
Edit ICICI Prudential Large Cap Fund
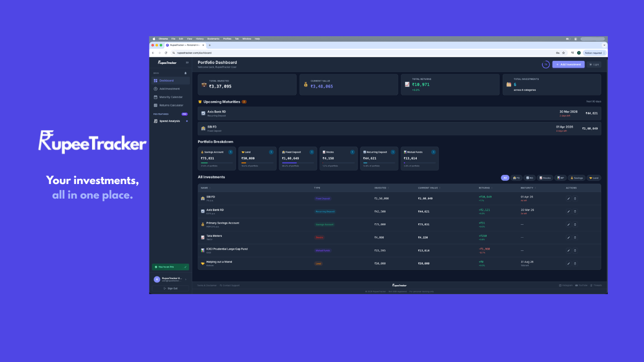tap(569, 250)
